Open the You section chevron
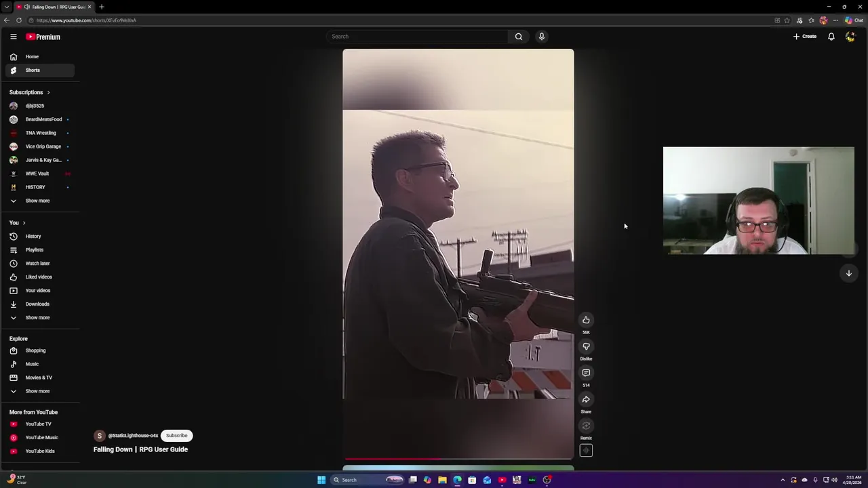 24,223
